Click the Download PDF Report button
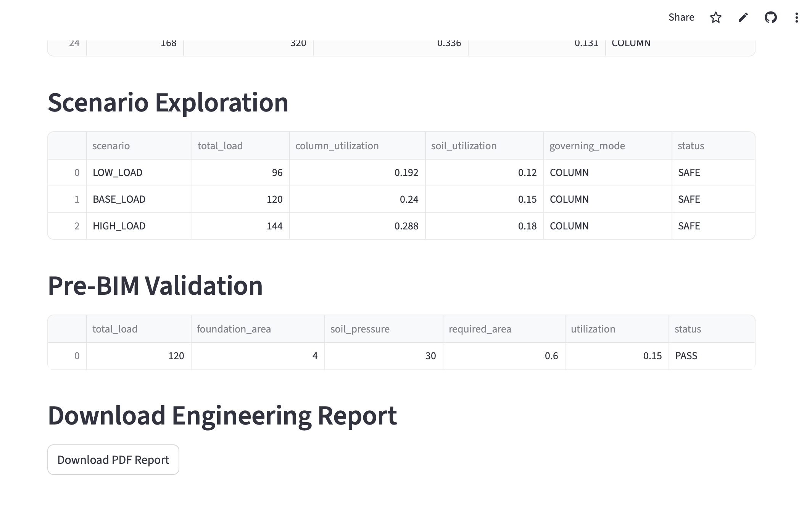 (x=113, y=460)
